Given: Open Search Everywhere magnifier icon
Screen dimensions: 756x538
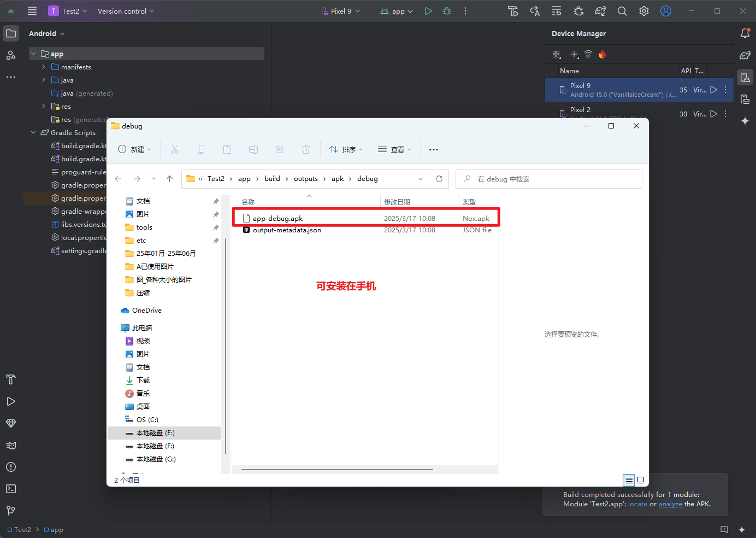Looking at the screenshot, I should 622,11.
